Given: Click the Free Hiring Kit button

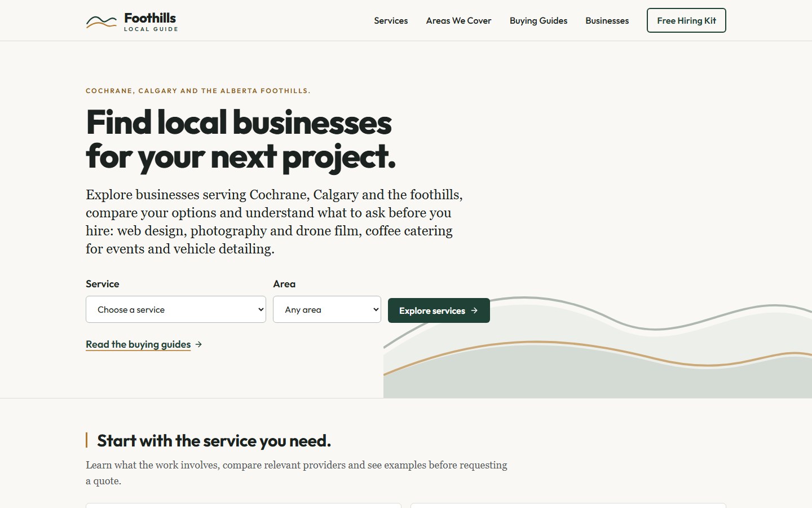Looking at the screenshot, I should tap(686, 20).
